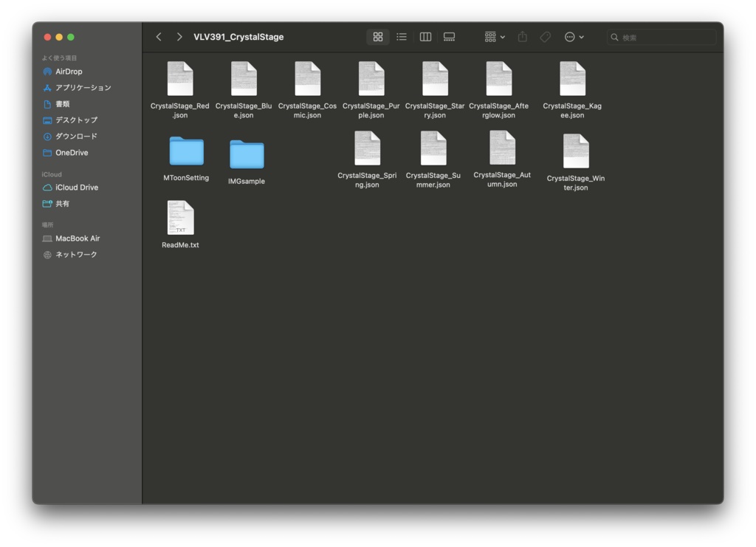Select the CrystalStage_Red.json file icon

click(x=180, y=78)
